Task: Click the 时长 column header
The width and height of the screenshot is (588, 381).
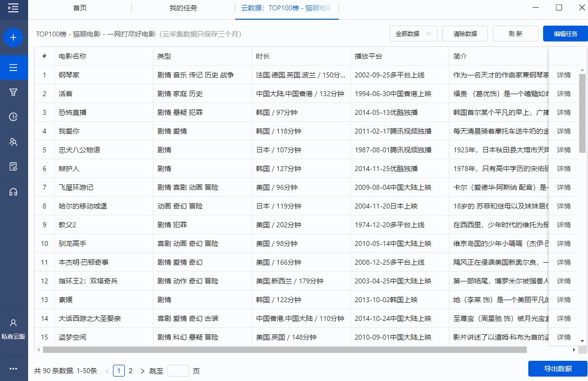Action: click(301, 56)
